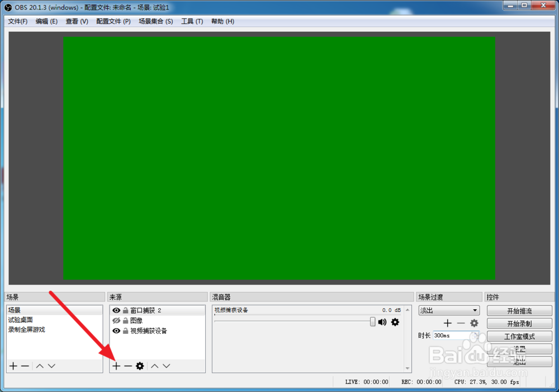Add a new source with plus icon
The width and height of the screenshot is (559, 392).
point(116,366)
